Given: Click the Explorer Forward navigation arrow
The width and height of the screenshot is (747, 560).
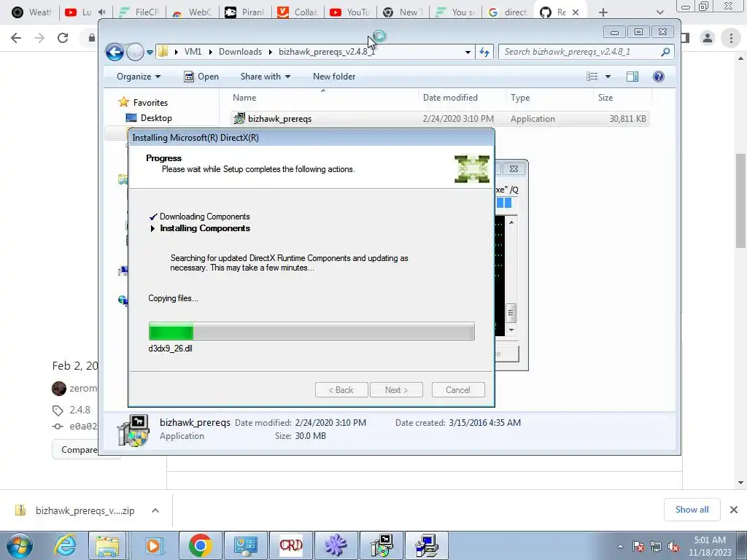Looking at the screenshot, I should (x=135, y=52).
